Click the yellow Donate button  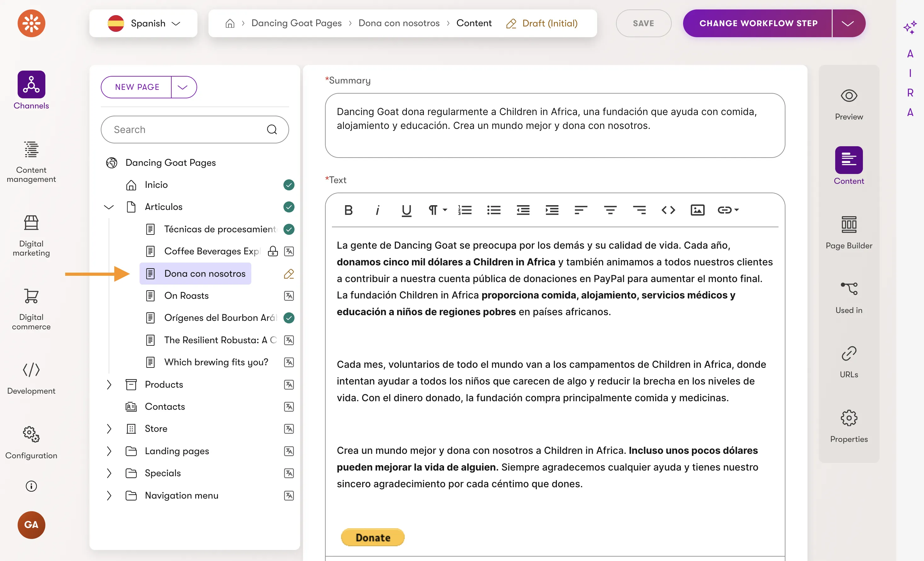pyautogui.click(x=373, y=537)
